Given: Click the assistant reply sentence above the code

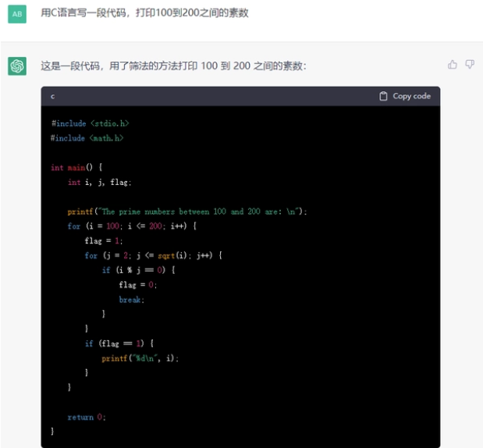Looking at the screenshot, I should (173, 66).
